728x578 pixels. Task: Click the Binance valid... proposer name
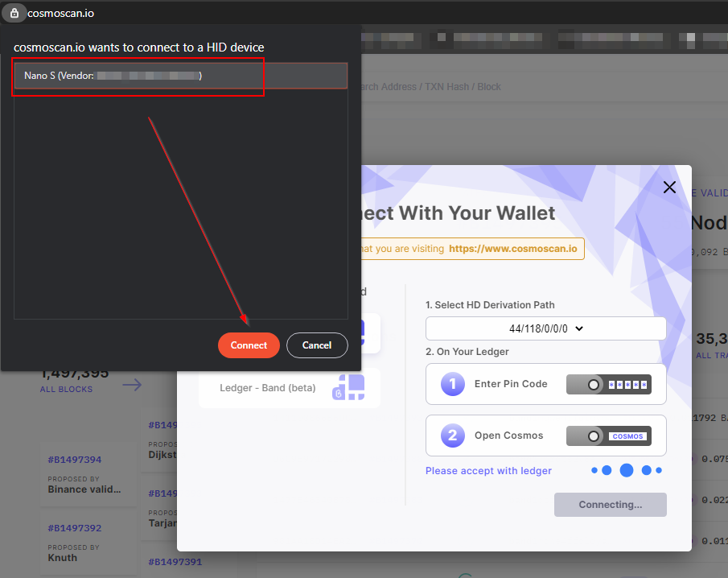(x=84, y=489)
